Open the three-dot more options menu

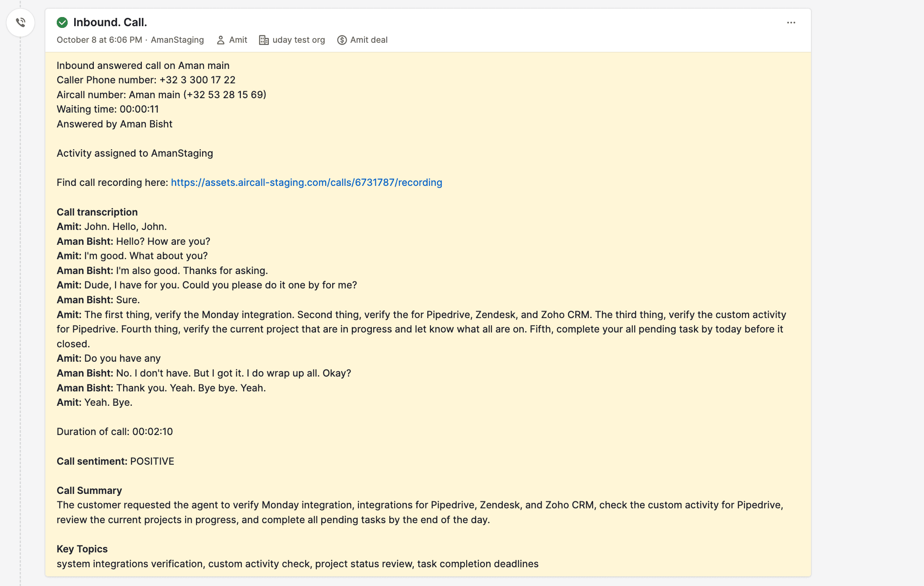click(x=791, y=23)
